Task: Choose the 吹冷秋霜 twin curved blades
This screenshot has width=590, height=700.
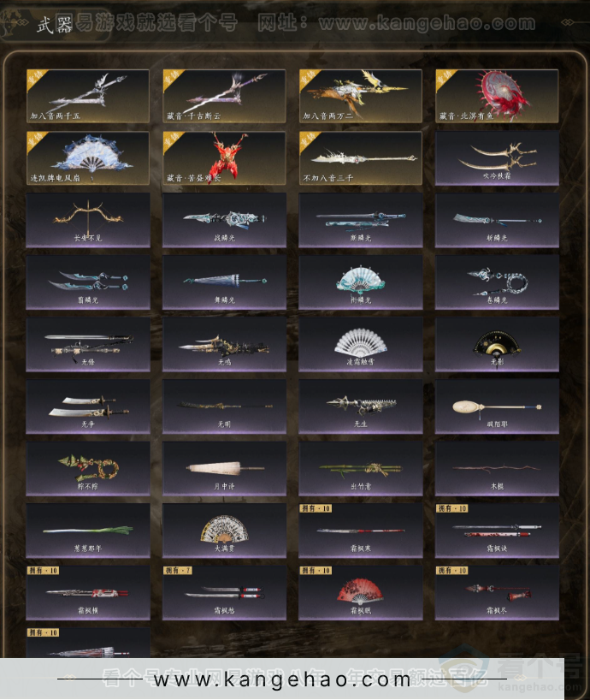Action: [497, 158]
